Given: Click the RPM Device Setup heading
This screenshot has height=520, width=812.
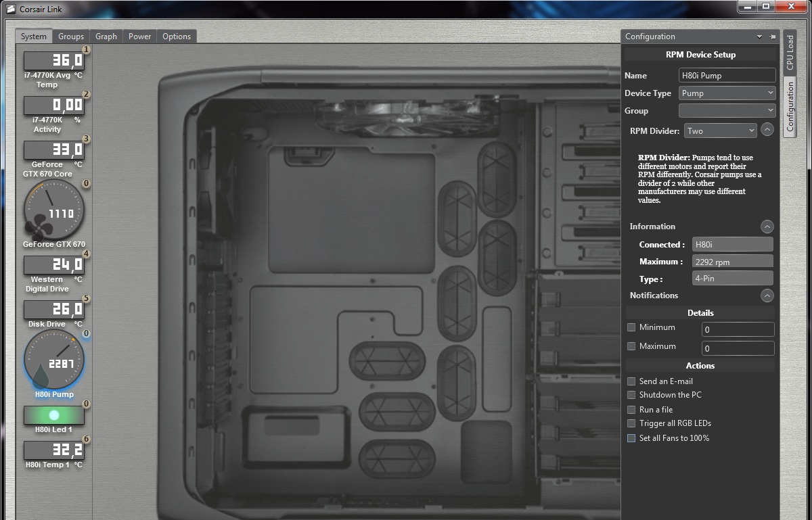Looking at the screenshot, I should (x=700, y=55).
